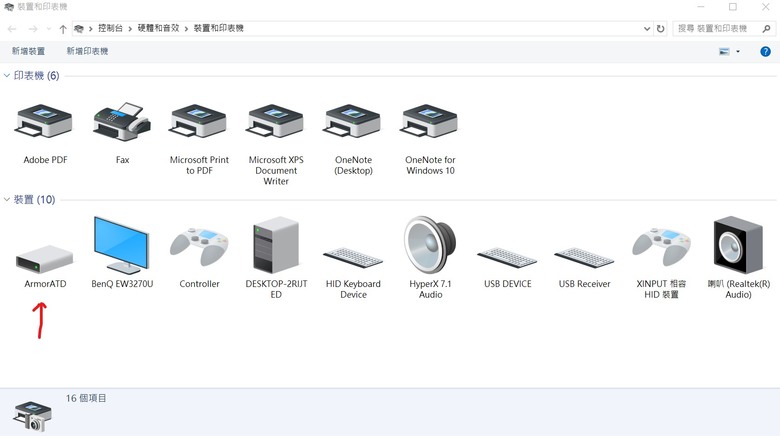780x436 pixels.
Task: Maximize the 裝置和印表機 window
Action: tap(733, 7)
